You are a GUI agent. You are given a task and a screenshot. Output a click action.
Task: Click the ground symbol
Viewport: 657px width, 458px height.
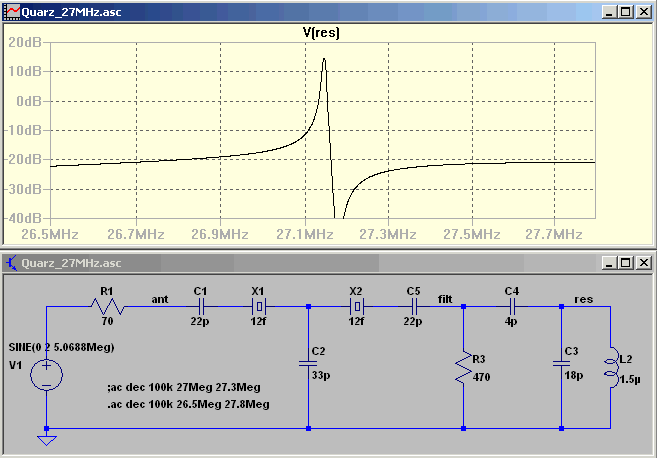tap(47, 440)
